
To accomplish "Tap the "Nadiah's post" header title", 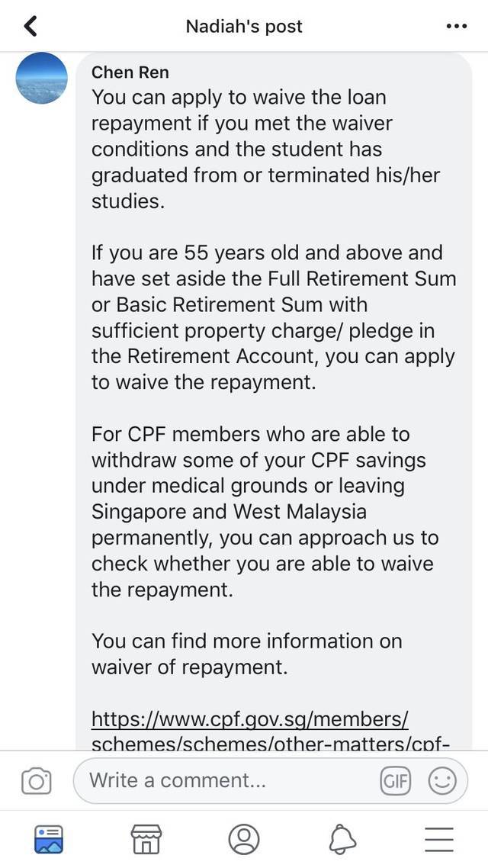I will click(244, 27).
